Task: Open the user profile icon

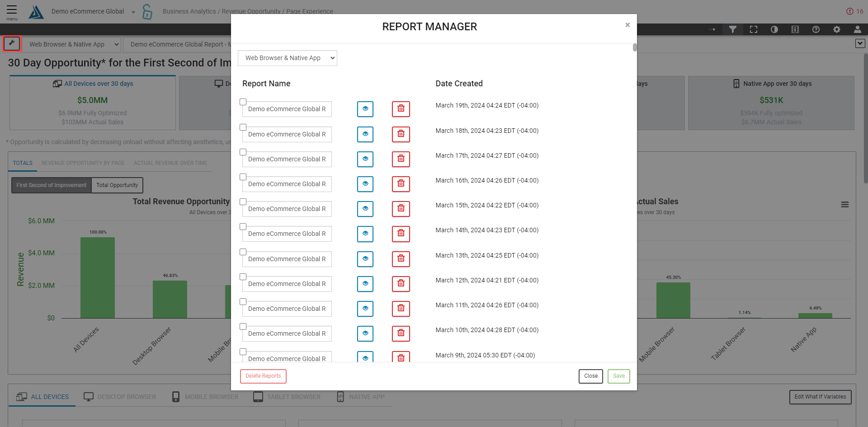Action: pyautogui.click(x=858, y=29)
